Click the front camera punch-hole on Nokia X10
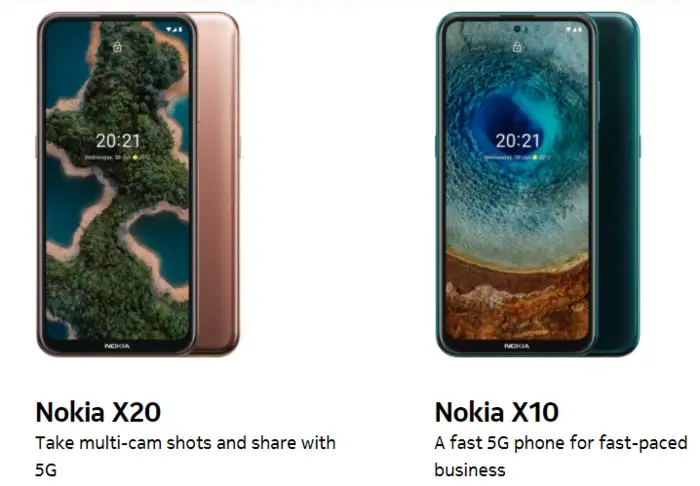 [x=517, y=29]
